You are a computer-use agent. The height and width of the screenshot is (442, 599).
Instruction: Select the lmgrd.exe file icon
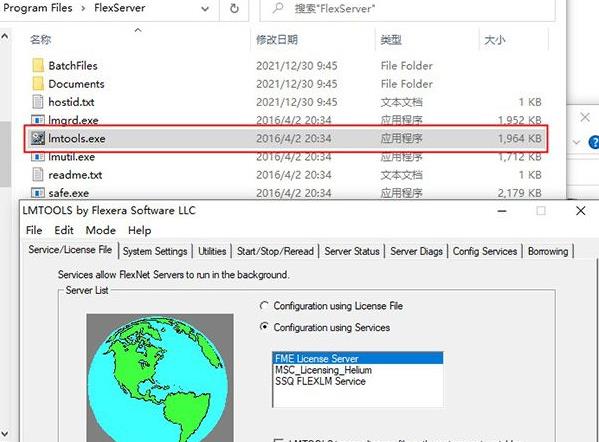pos(38,120)
